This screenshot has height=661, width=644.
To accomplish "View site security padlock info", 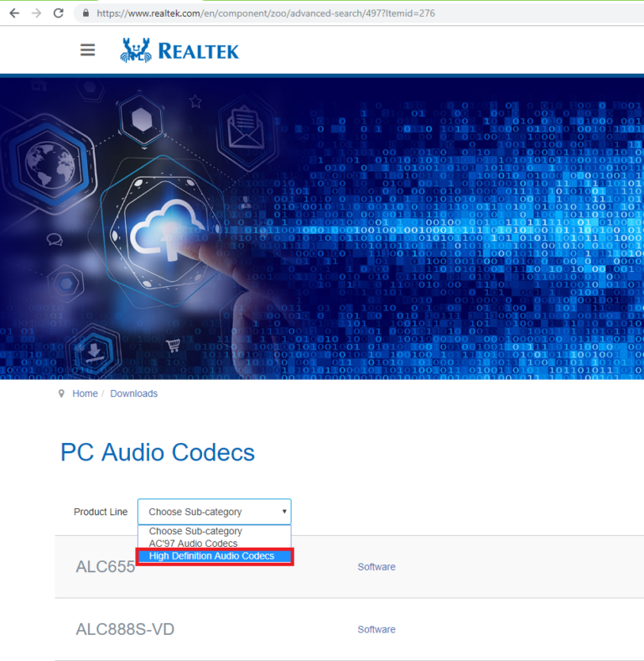I will [86, 13].
